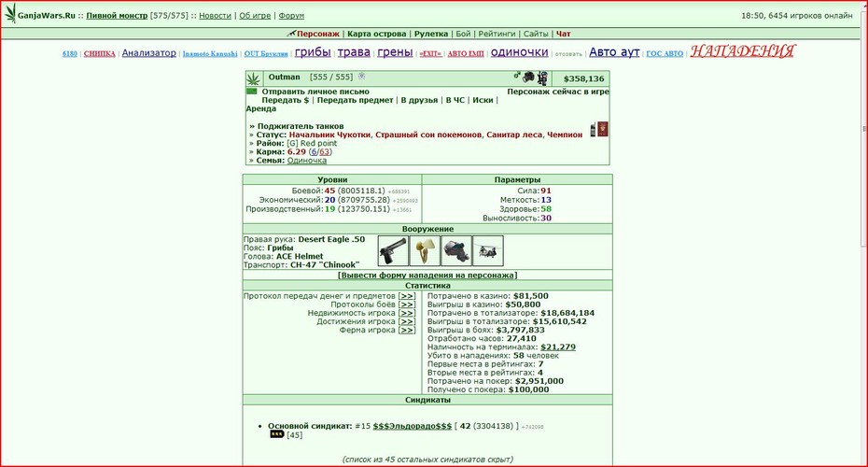Click the ГОС АВТО shortcut link
The height and width of the screenshot is (467, 868).
[x=665, y=54]
